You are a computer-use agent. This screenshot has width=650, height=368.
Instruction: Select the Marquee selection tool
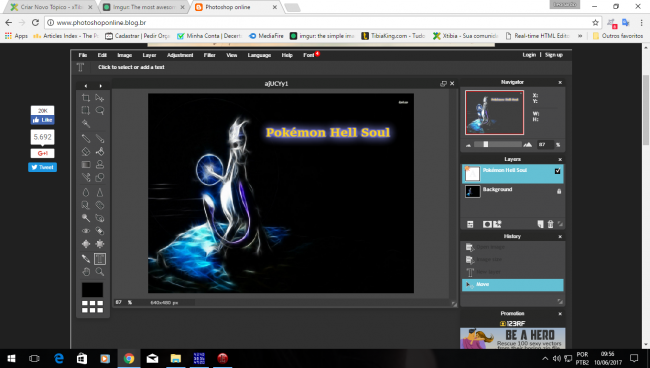(86, 110)
